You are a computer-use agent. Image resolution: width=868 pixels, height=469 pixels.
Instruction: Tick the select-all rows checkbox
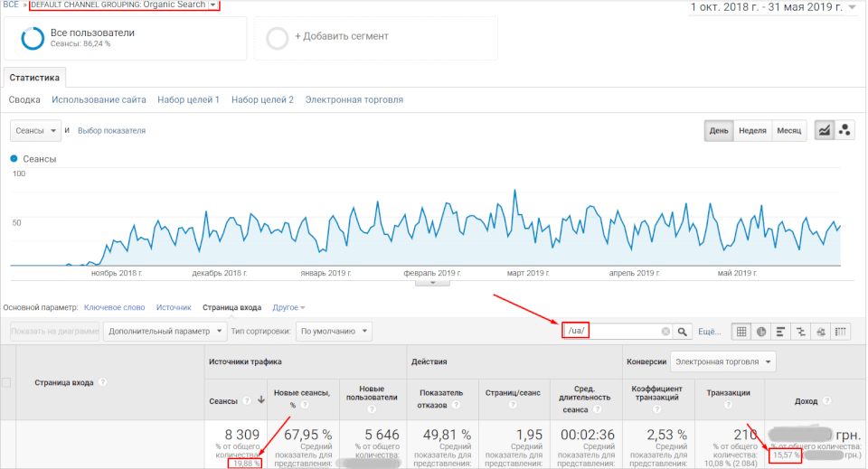pos(6,383)
